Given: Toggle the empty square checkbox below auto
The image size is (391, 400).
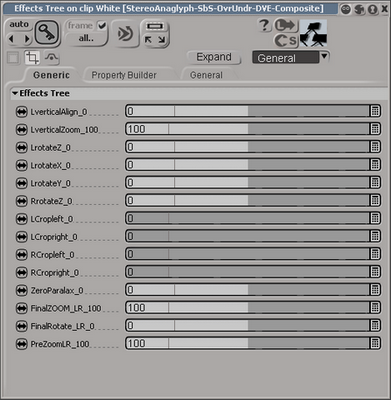Looking at the screenshot, I should tap(13, 58).
